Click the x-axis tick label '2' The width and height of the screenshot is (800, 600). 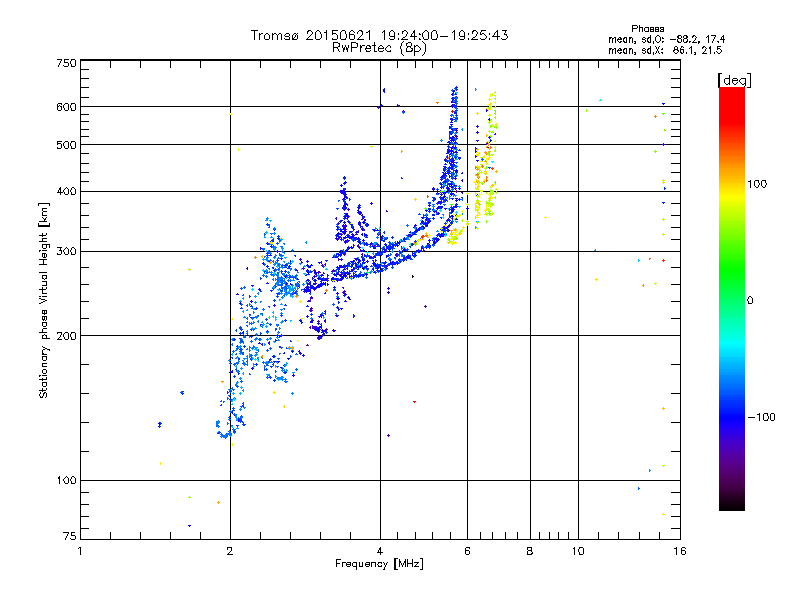point(230,551)
